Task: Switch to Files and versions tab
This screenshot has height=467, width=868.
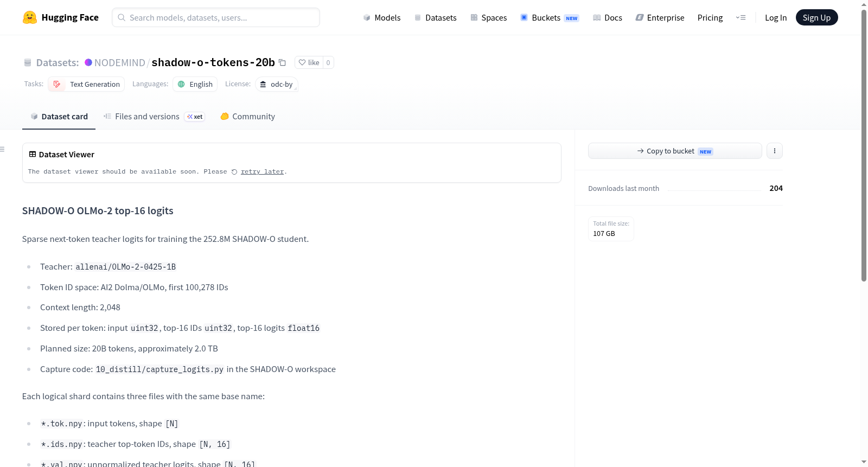Action: click(154, 117)
